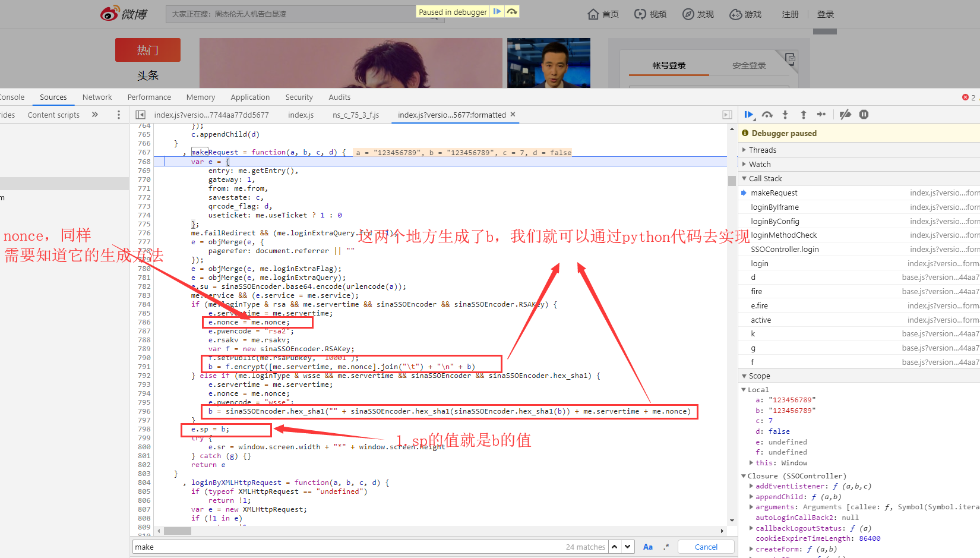Toggle pause on exceptions

tap(864, 115)
